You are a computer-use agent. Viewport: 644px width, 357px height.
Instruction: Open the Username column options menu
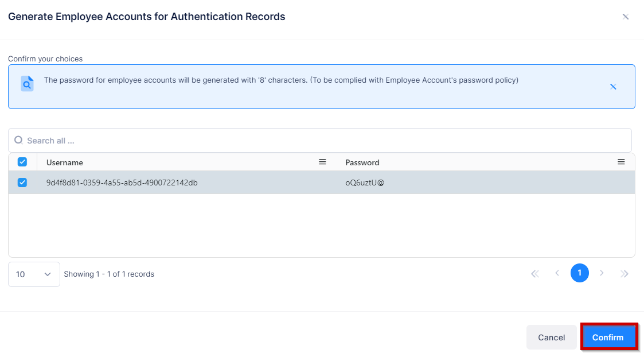[x=322, y=162]
